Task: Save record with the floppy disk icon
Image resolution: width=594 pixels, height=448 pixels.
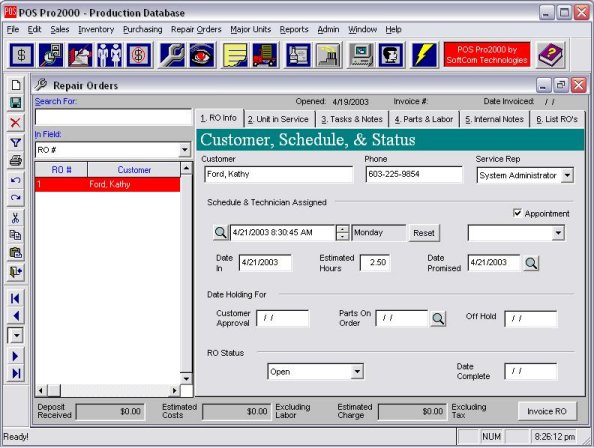Action: point(16,103)
